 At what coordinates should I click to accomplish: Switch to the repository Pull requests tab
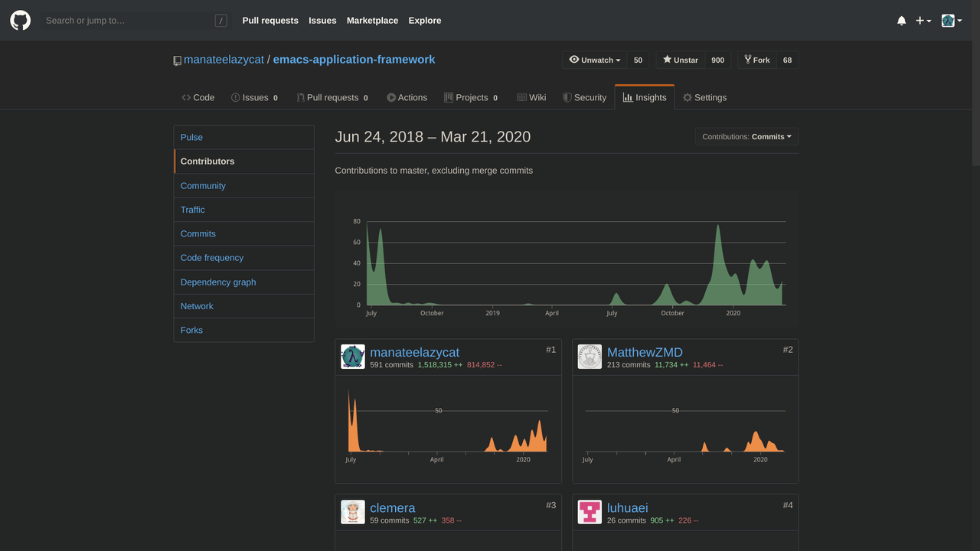pos(332,97)
